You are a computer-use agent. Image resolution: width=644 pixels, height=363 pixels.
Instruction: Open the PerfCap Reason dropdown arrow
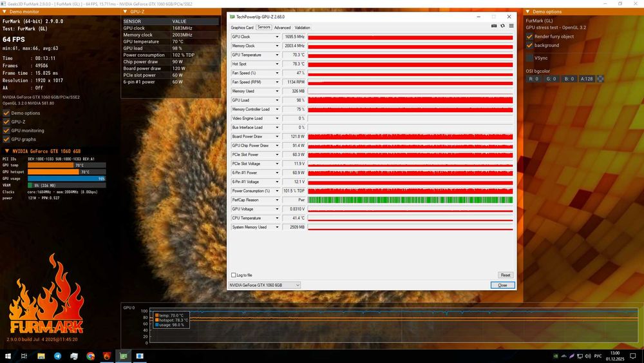[x=277, y=200]
